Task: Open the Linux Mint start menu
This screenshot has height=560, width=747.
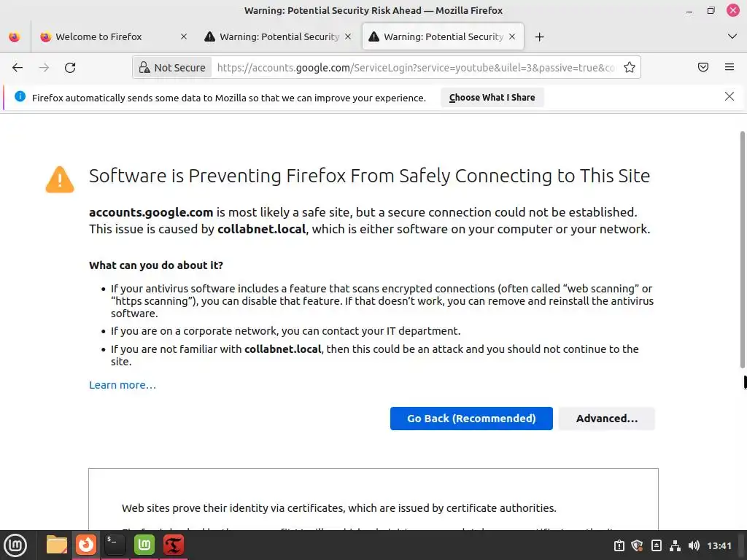Action: pyautogui.click(x=15, y=545)
